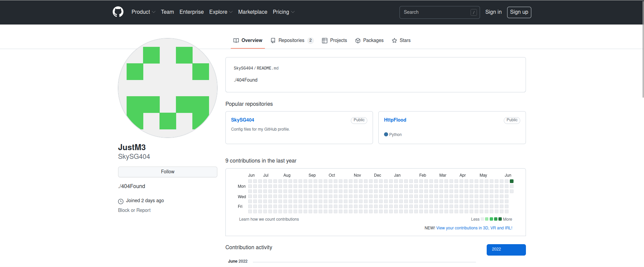Click the Overview book icon
644x267 pixels.
tap(236, 41)
